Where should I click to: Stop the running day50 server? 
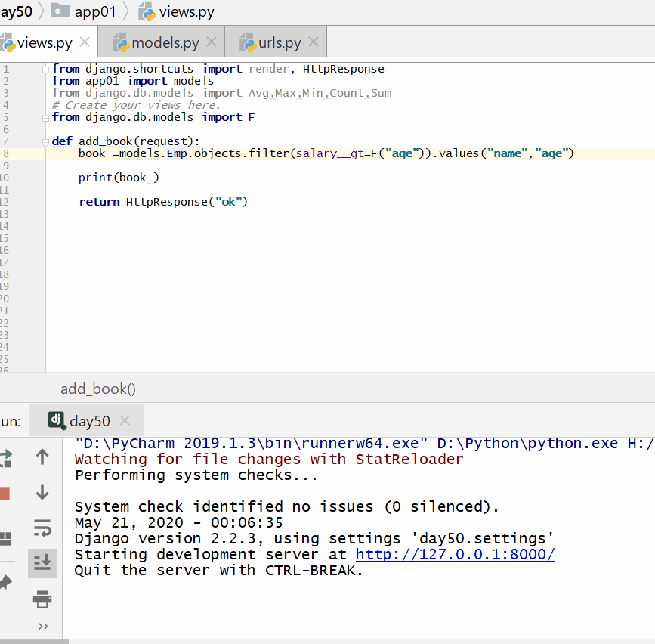(5, 494)
